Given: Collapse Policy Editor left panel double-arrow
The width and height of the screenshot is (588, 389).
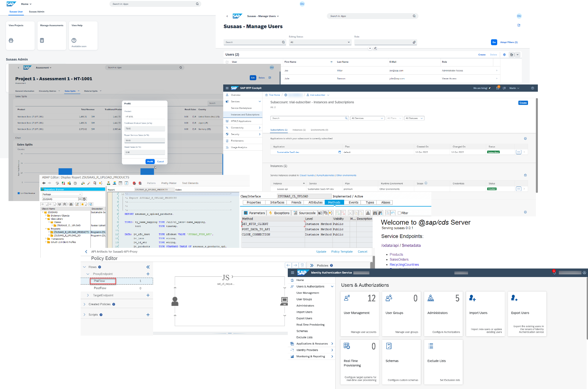Looking at the screenshot, I should coord(148,267).
